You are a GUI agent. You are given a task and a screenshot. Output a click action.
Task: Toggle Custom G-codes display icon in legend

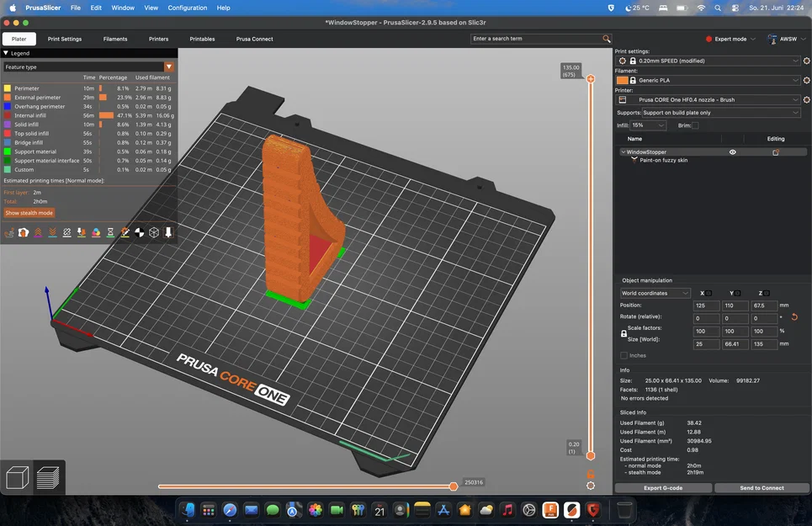(x=125, y=233)
